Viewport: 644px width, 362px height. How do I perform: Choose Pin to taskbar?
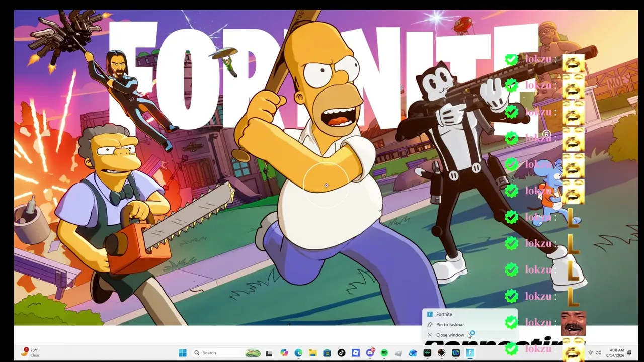(469, 325)
